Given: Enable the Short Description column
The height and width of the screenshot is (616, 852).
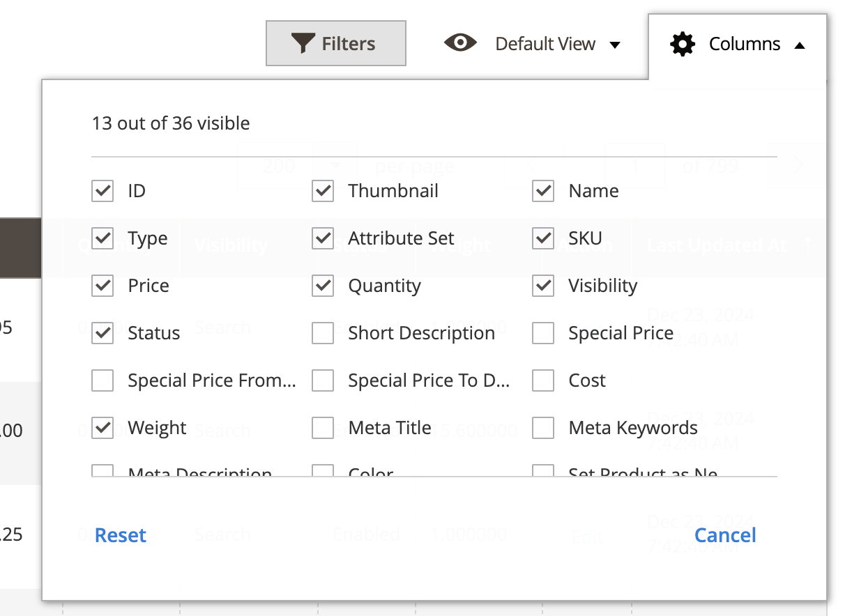Looking at the screenshot, I should [x=323, y=332].
